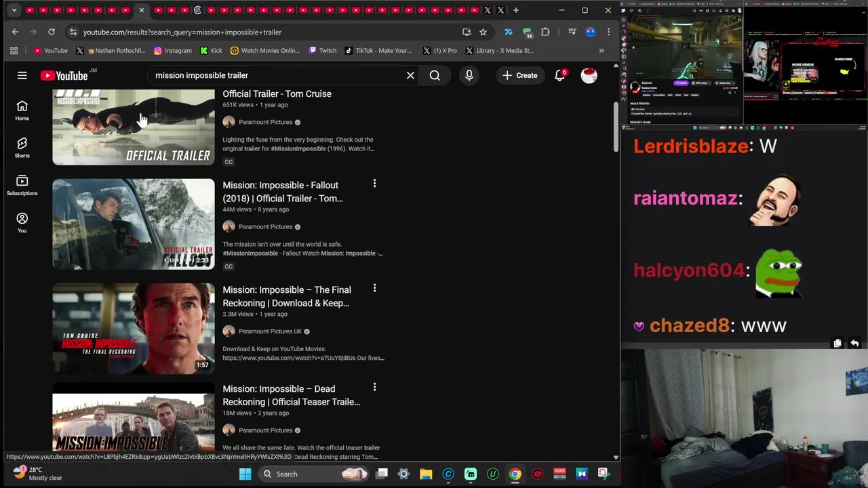
Task: Open the YouTube guide hamburger menu
Action: [x=22, y=75]
